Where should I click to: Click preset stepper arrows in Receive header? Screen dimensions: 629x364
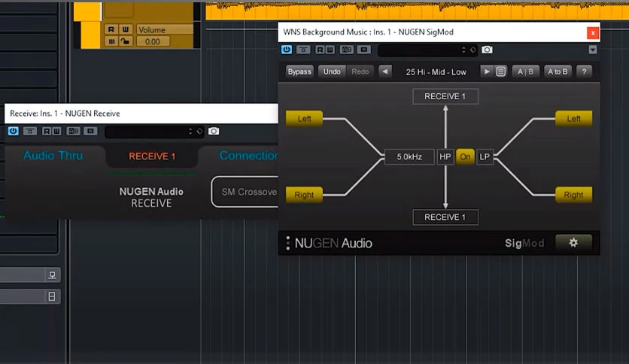pyautogui.click(x=190, y=132)
